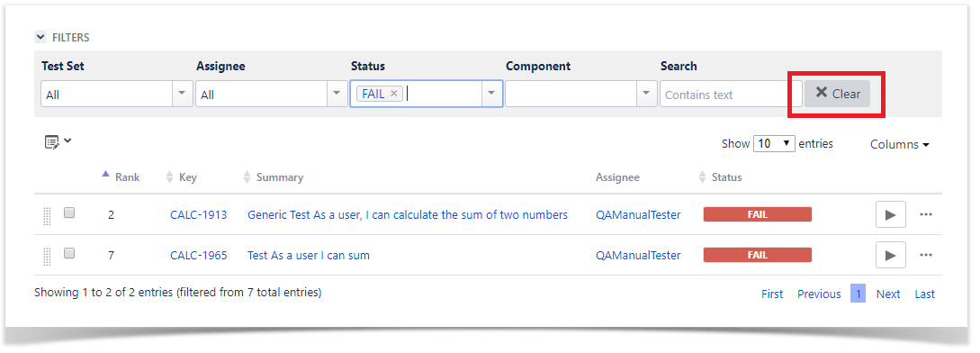The image size is (980, 353).
Task: Select the checkbox for CALC-1965 row
Action: coord(69,253)
